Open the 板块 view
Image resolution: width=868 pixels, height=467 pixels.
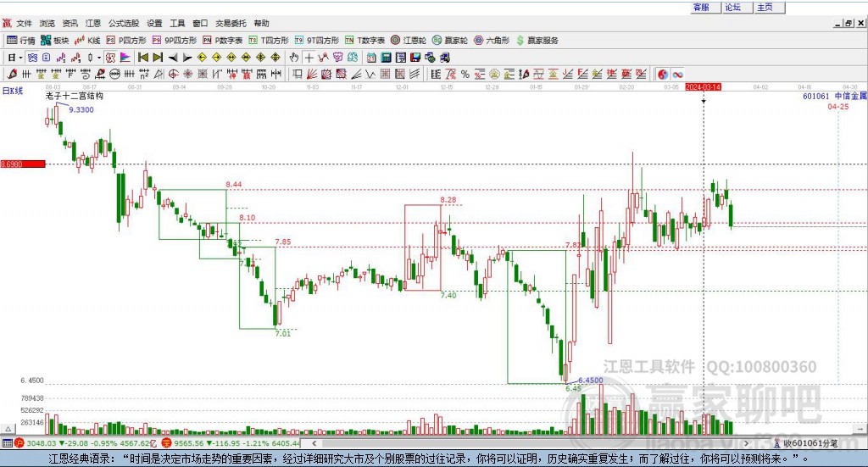(x=55, y=41)
